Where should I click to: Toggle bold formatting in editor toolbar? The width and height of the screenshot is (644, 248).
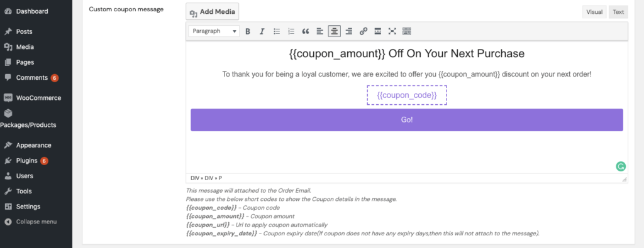[248, 31]
